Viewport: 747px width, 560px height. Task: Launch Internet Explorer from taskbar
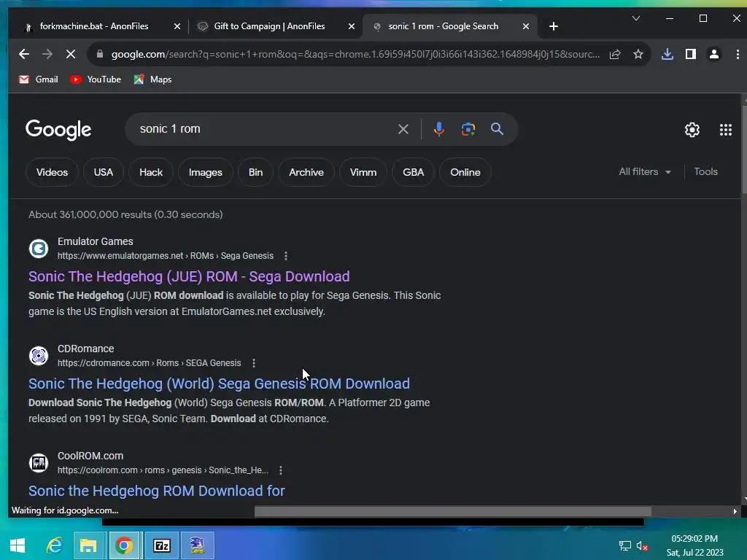tap(54, 545)
